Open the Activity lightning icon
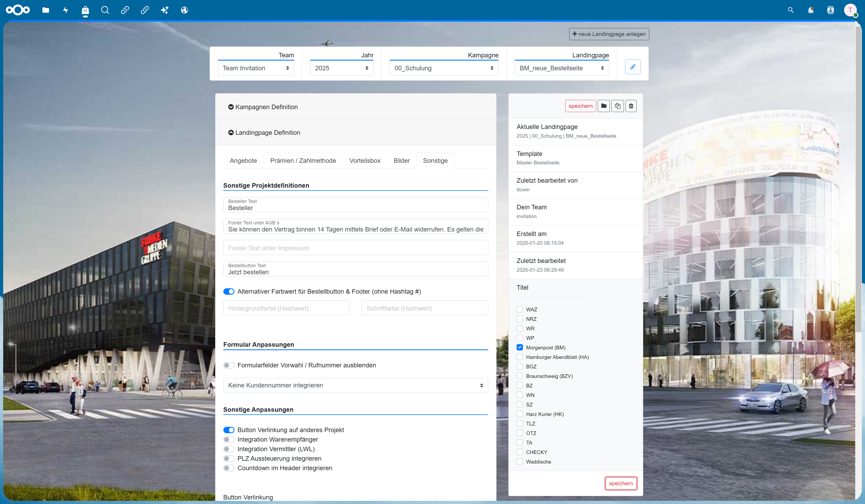The image size is (865, 504). [66, 10]
